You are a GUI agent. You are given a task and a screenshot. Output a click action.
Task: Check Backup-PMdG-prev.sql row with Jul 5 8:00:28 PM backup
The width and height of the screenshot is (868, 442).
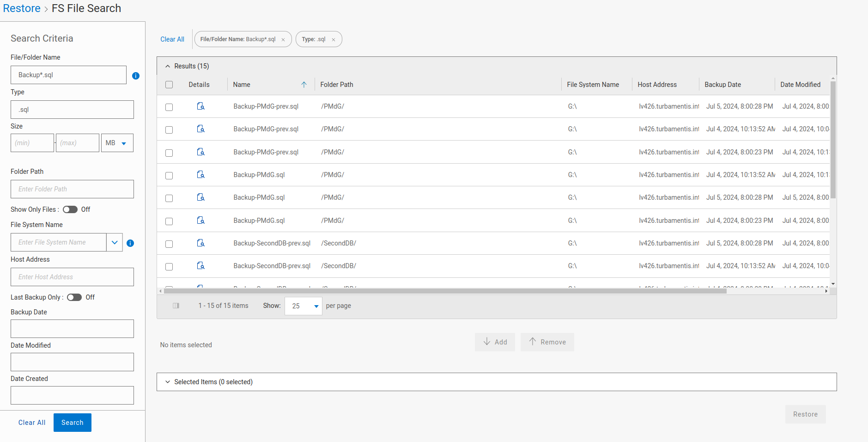click(x=169, y=107)
